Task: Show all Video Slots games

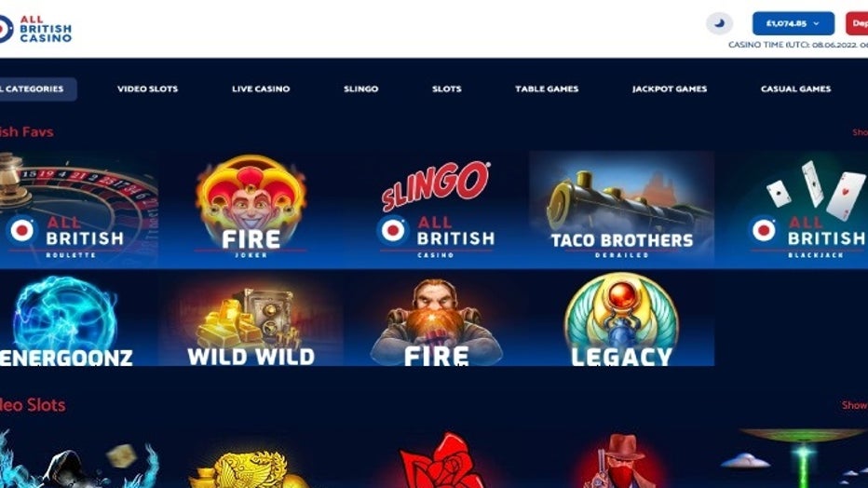Action: pos(855,405)
